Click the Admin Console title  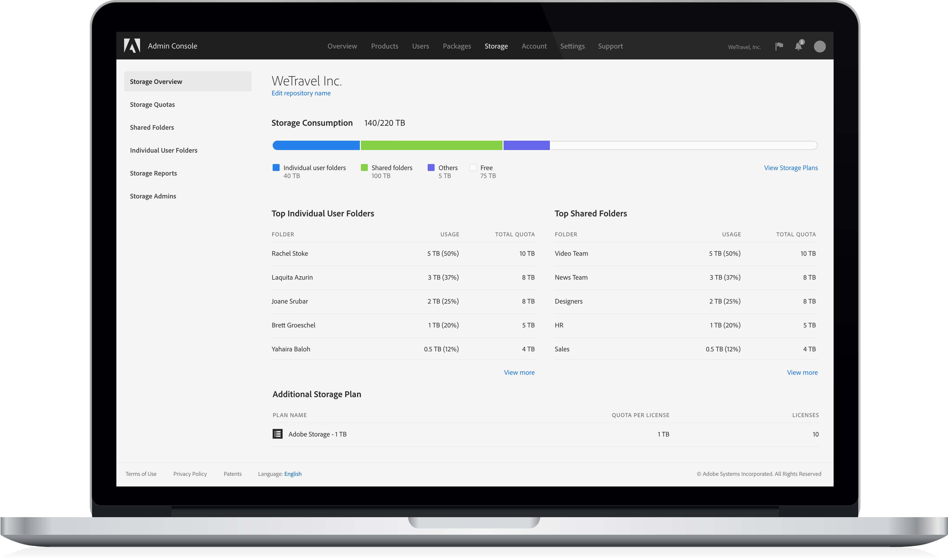pyautogui.click(x=173, y=46)
